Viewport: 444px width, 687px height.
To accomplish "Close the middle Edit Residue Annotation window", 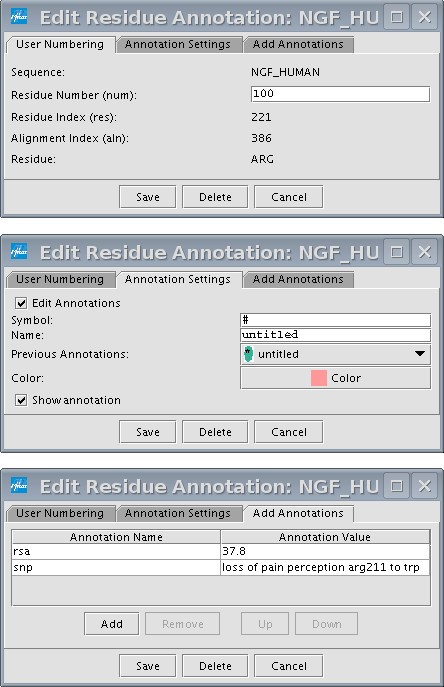I will pos(424,252).
